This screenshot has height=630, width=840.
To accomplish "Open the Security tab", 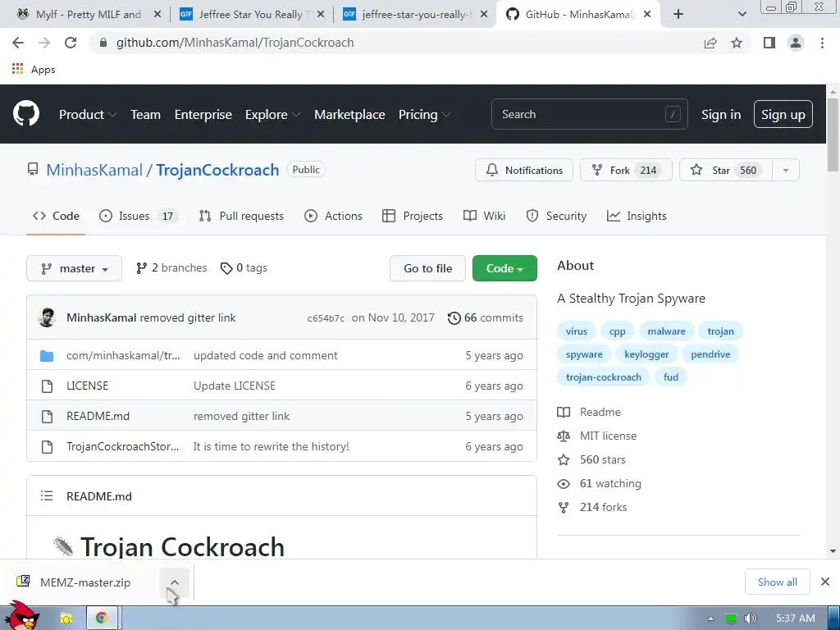I will point(556,216).
